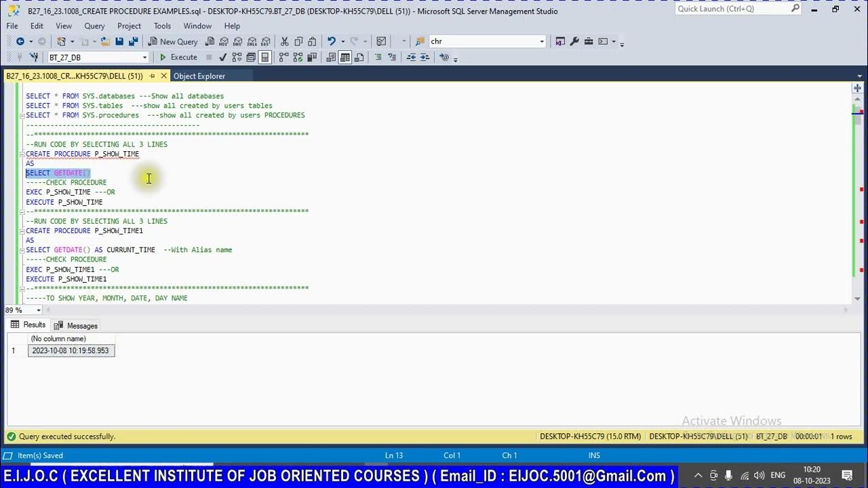Specify Values for Template Parameters icon

click(x=444, y=58)
